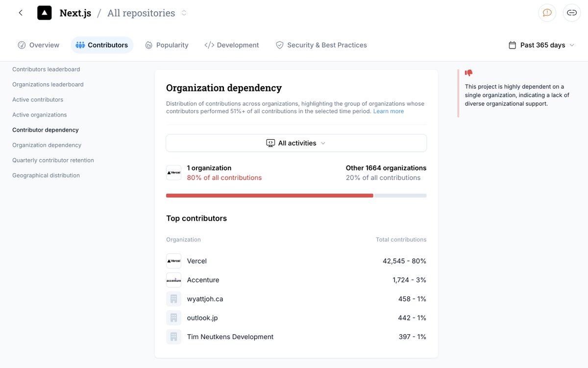Click 80% of all contributions text
This screenshot has height=368, width=588.
[224, 178]
